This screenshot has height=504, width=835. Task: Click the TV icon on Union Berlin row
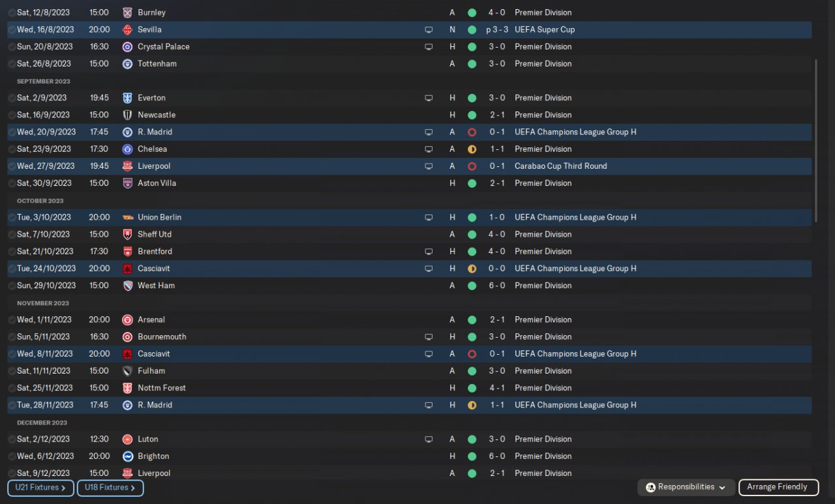click(429, 217)
